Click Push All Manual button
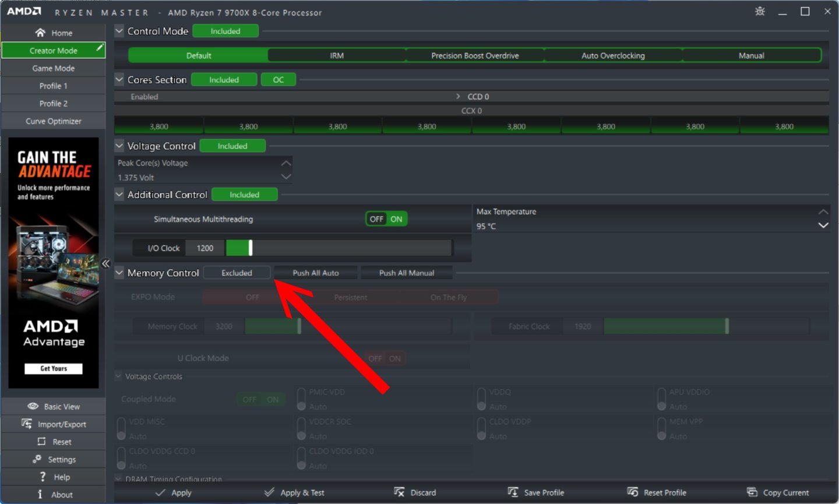Viewport: 839px width, 504px height. 407,273
